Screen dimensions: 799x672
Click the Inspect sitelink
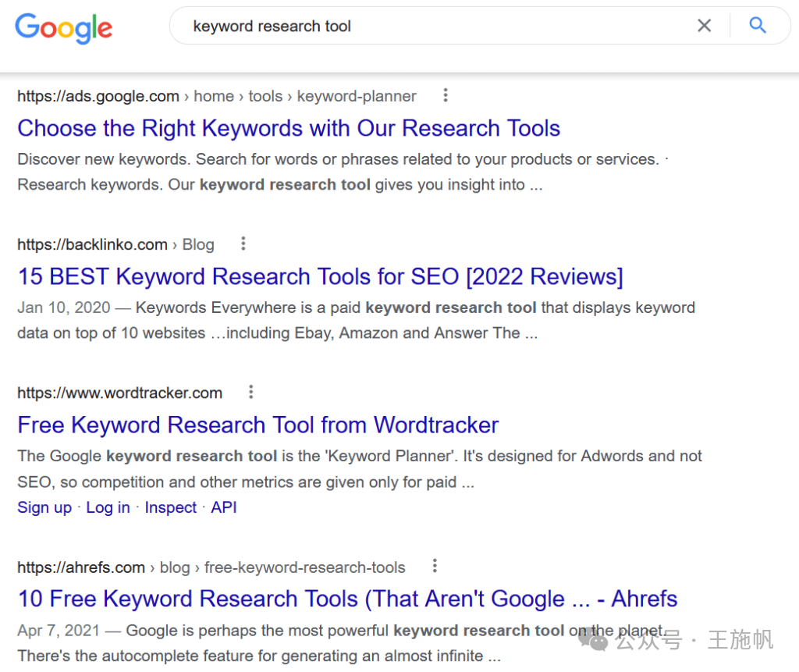click(171, 508)
